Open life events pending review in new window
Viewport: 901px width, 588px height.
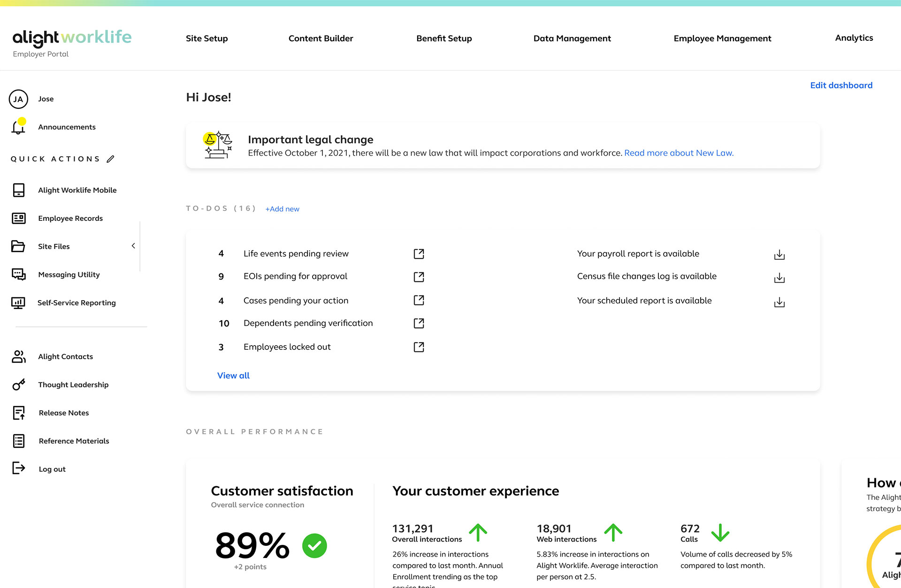point(419,253)
